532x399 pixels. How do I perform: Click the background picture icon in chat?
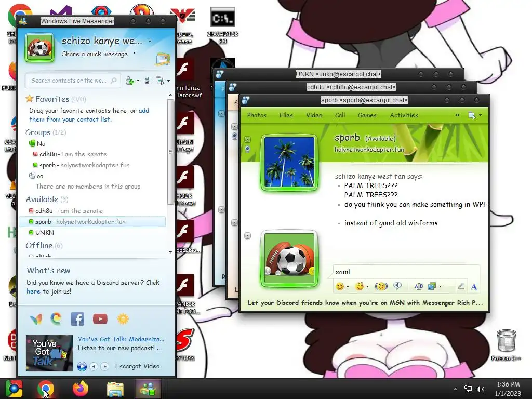click(432, 286)
